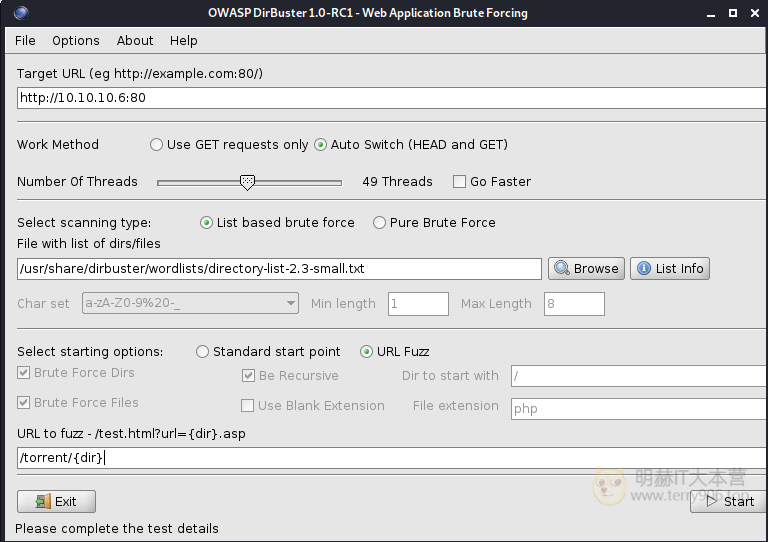768x542 pixels.
Task: Click the Dir to start with field
Action: (639, 376)
